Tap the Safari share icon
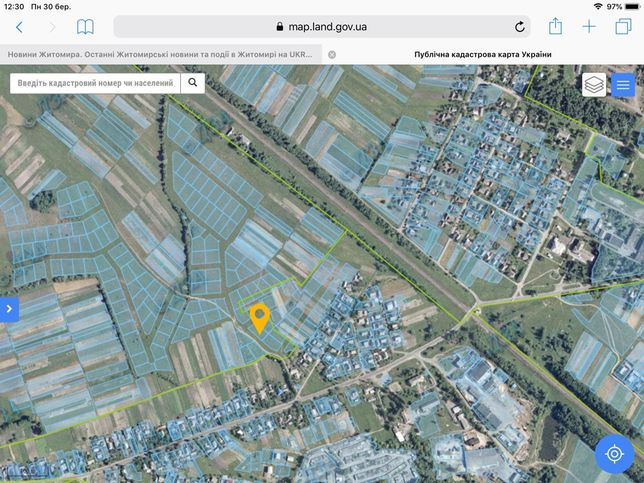 [555, 26]
